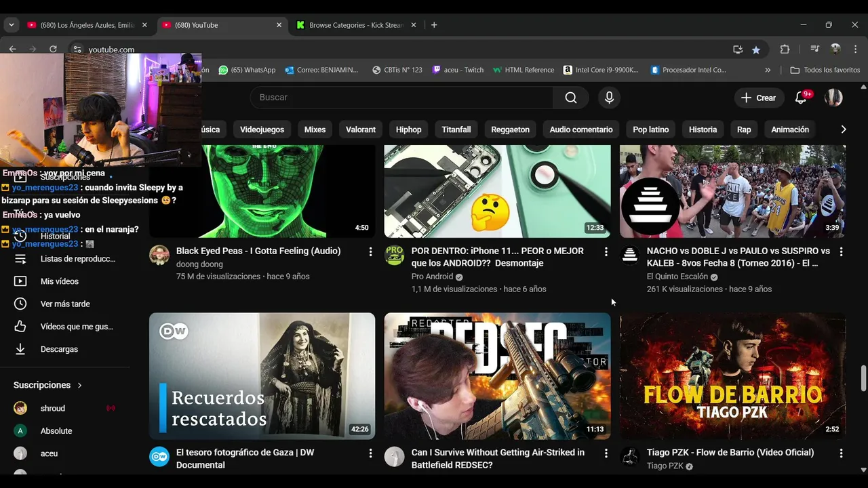Switch to Los Ángeles Azules browser tab
Viewport: 868px width, 488px height.
[87, 25]
